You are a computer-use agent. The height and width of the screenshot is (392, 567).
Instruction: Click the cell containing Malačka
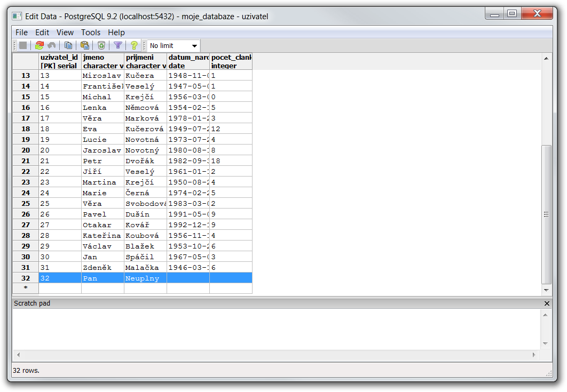tap(145, 267)
